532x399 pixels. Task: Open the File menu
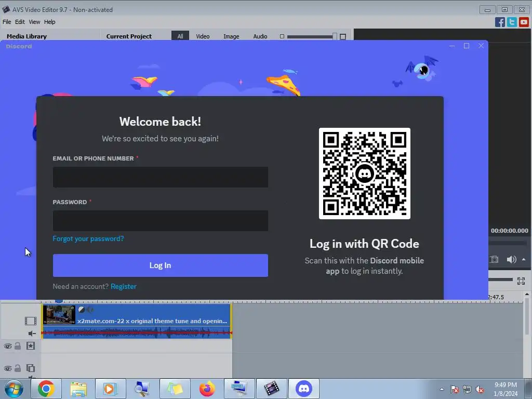[7, 22]
